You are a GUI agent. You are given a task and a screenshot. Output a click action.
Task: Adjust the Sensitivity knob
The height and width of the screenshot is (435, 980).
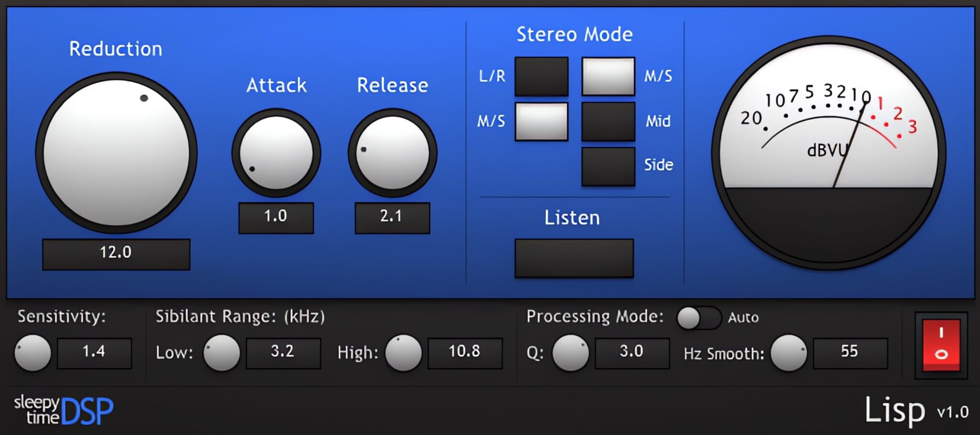(x=33, y=353)
